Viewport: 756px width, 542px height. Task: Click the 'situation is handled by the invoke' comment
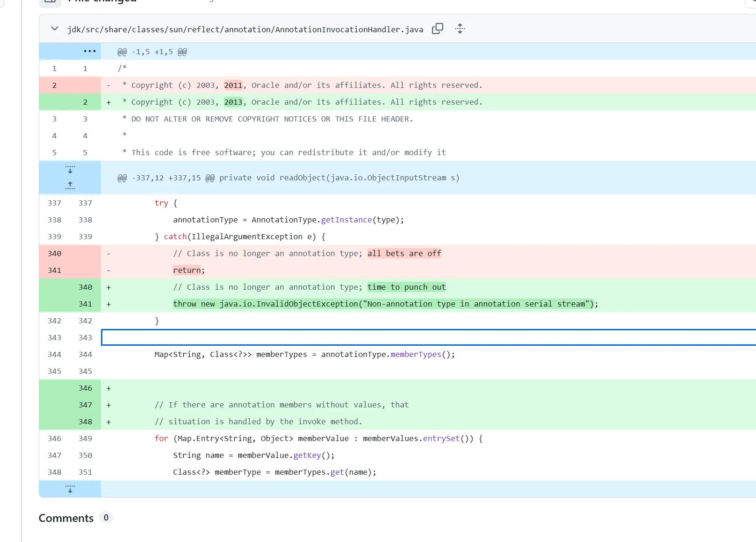[259, 422]
